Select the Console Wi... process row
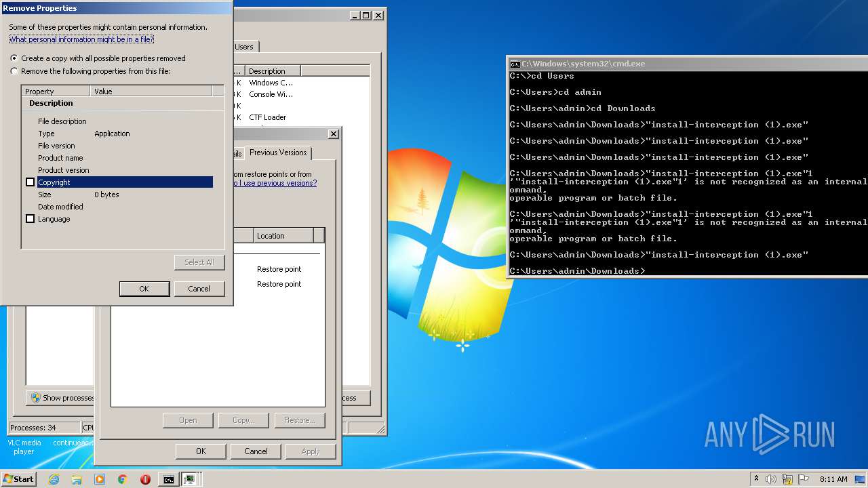 click(301, 94)
